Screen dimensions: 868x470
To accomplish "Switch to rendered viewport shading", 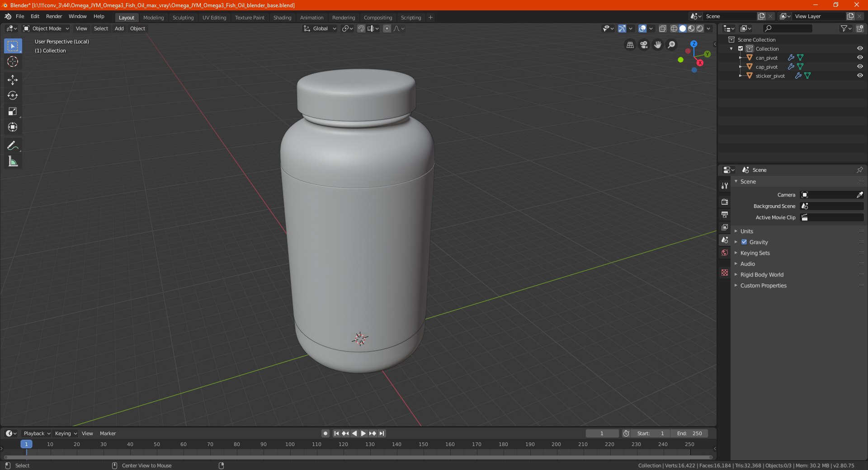I will [700, 28].
